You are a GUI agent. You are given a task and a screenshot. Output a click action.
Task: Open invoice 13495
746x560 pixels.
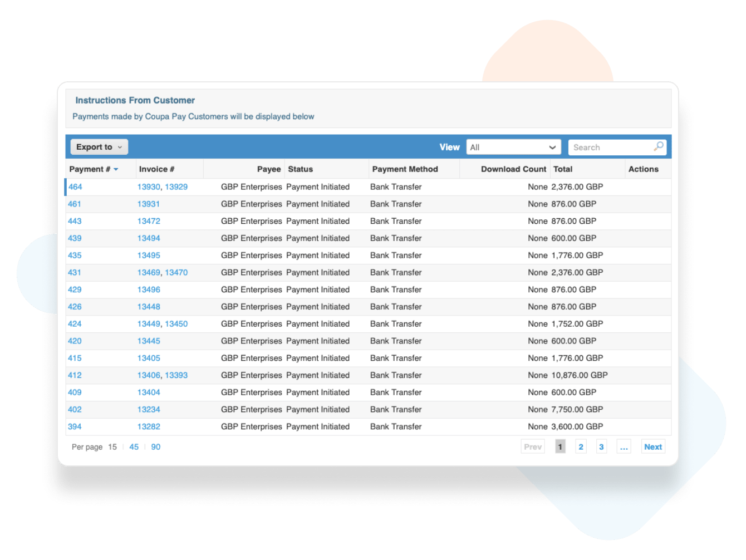click(x=149, y=256)
